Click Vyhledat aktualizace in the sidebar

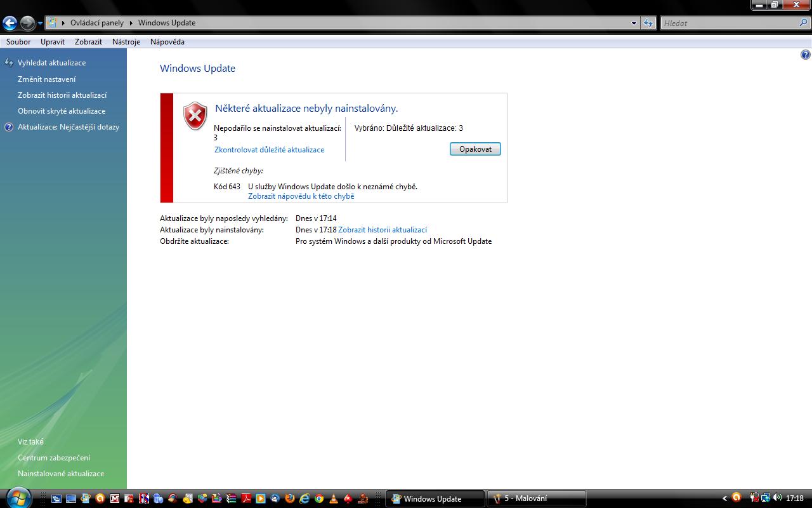(x=51, y=63)
